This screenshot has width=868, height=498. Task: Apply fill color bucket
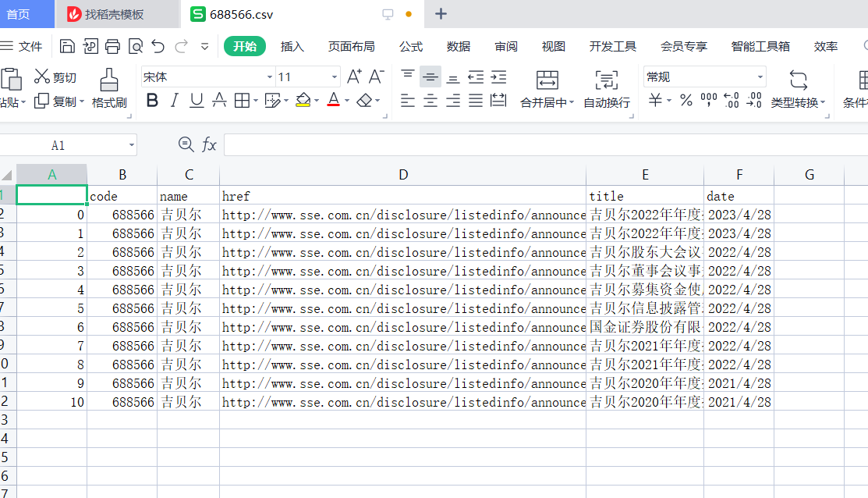tap(303, 100)
